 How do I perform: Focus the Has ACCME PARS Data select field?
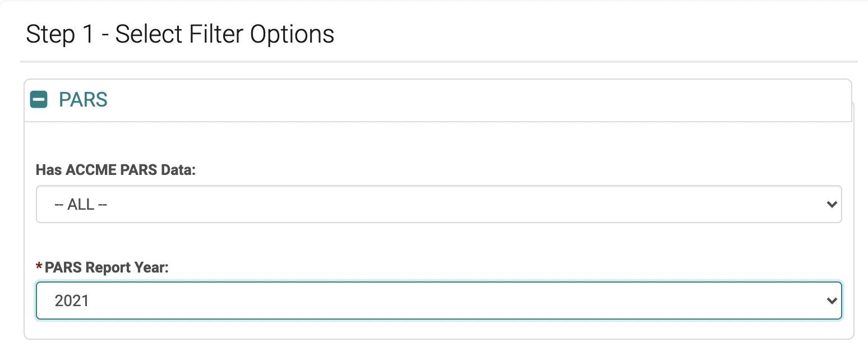pyautogui.click(x=393, y=205)
